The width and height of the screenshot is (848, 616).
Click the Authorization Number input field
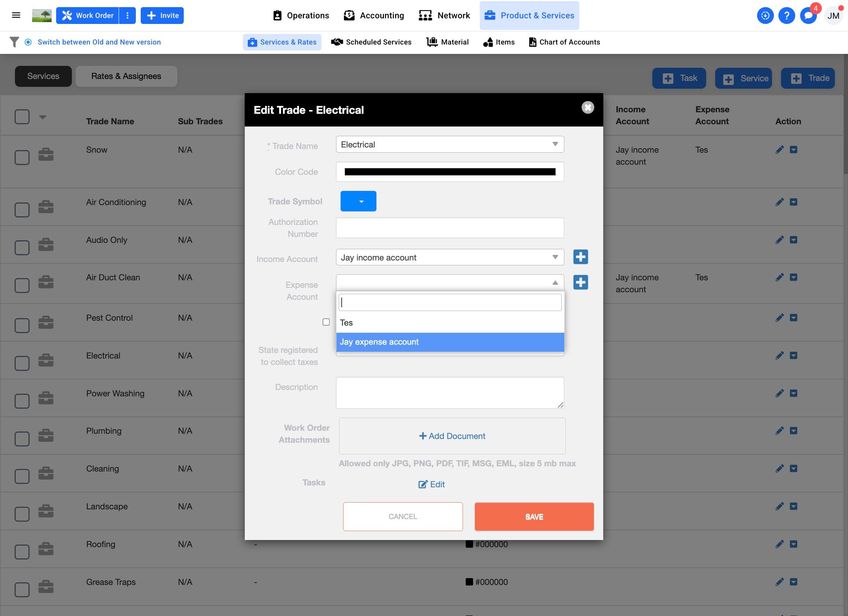[x=449, y=228]
